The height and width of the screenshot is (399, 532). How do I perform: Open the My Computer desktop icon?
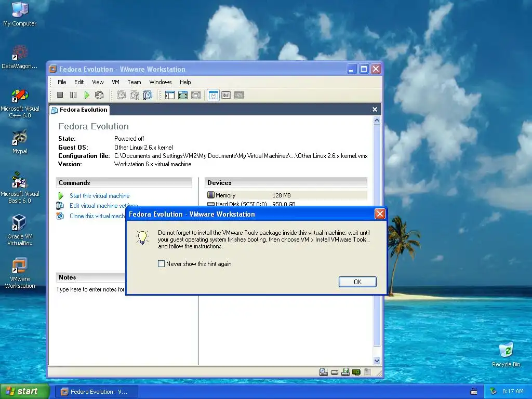tap(20, 14)
